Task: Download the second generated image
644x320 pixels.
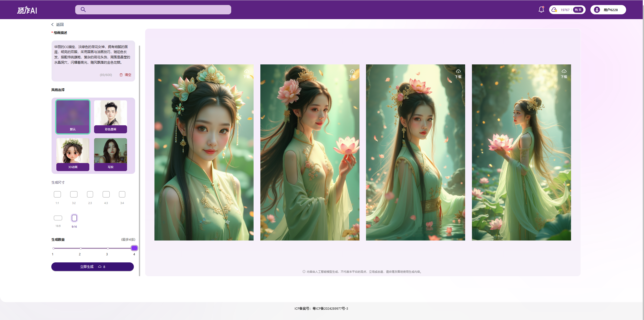Action: [352, 74]
